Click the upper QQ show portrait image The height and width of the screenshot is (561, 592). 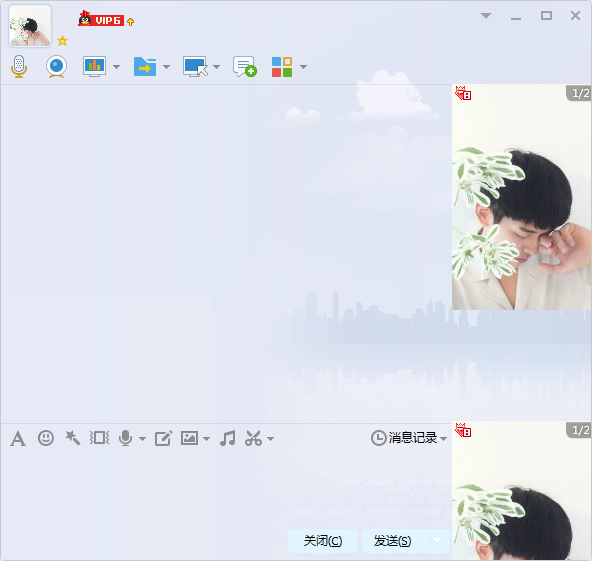(x=522, y=197)
